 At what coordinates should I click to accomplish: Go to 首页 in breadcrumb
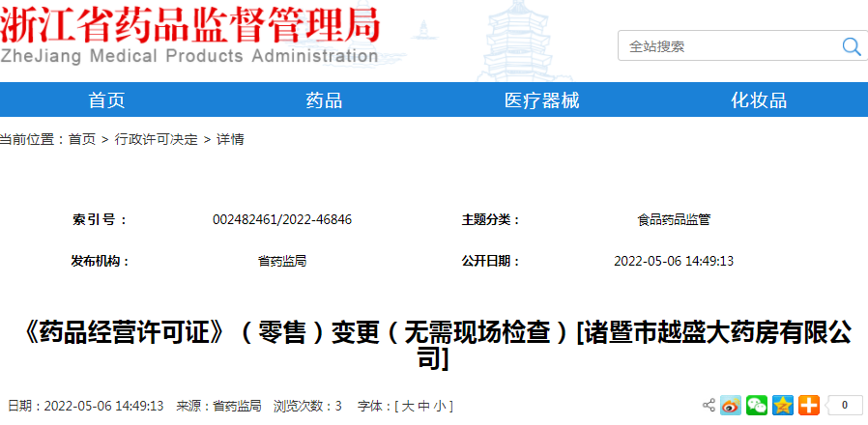pos(82,139)
